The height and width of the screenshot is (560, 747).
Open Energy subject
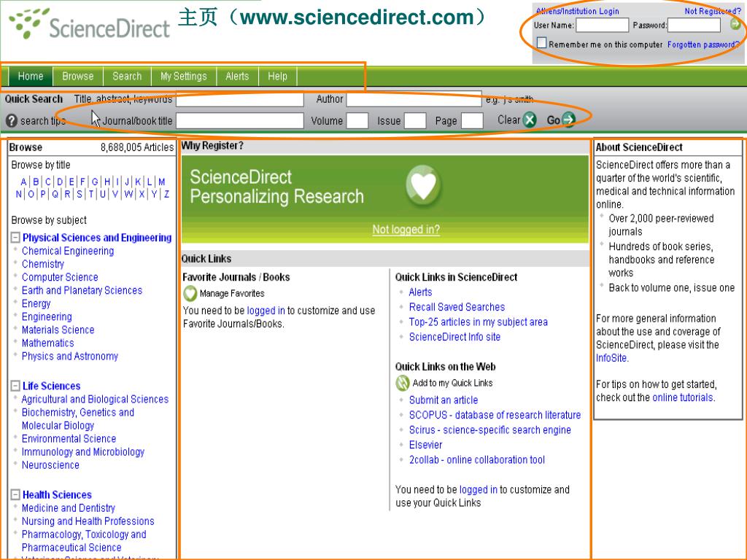pyautogui.click(x=36, y=303)
